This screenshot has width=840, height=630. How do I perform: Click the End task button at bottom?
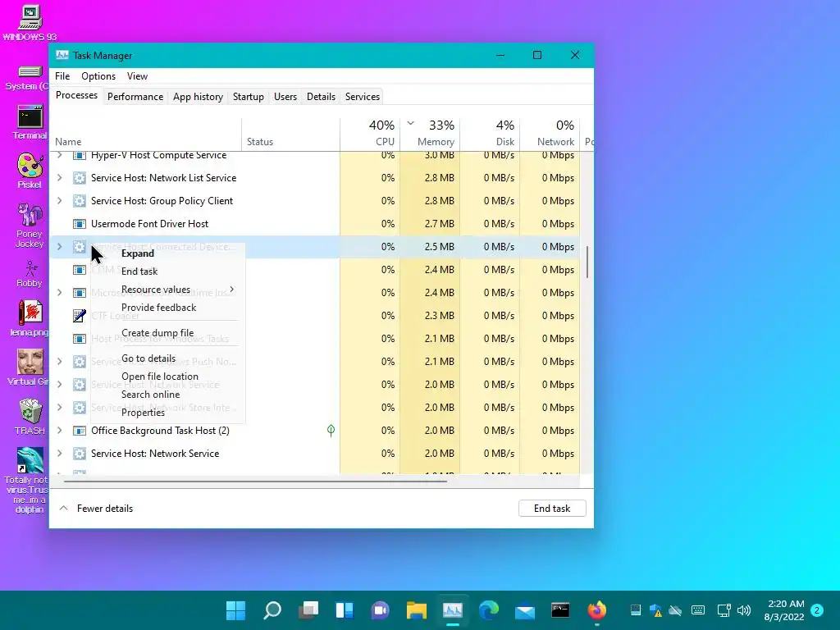coord(552,509)
